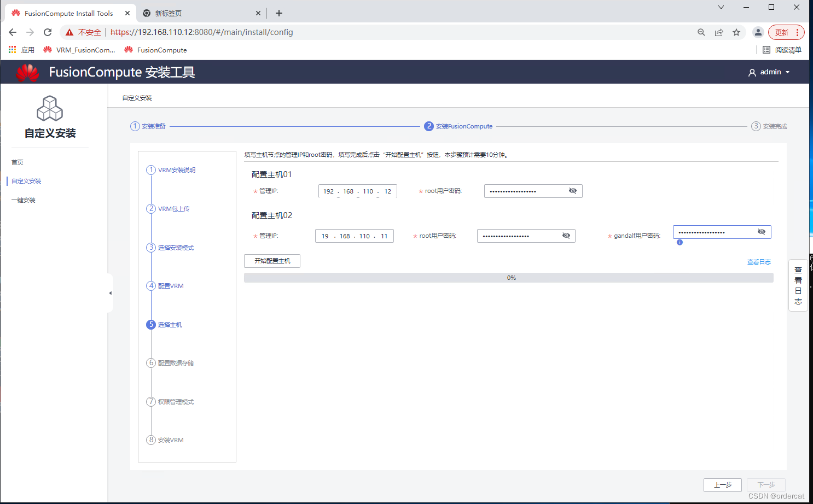
Task: Expand the admin user menu
Action: (769, 72)
